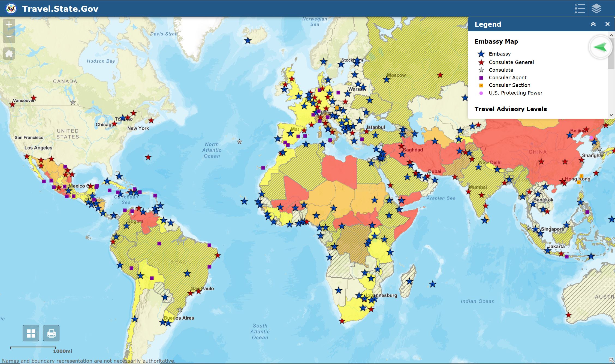Select the consular agent square in Canary Islands
Screen dimensions: 615x364
[263, 168]
